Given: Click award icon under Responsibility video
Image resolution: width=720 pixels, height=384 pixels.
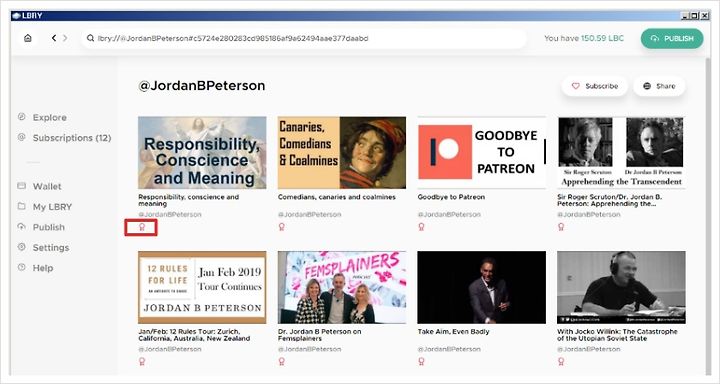Looking at the screenshot, I should [142, 227].
